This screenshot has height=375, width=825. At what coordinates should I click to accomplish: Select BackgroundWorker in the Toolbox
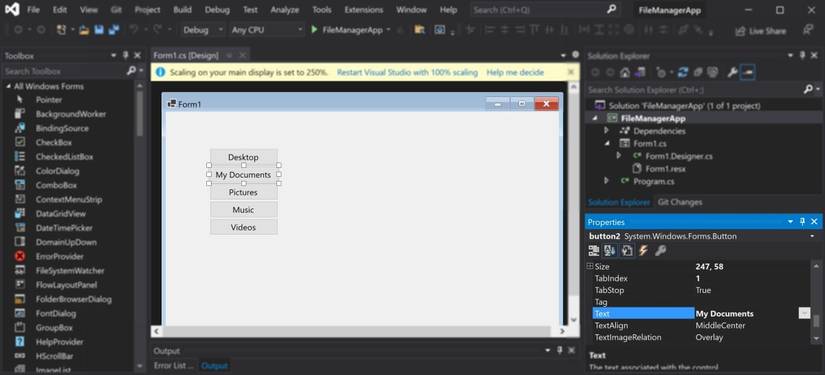click(71, 114)
